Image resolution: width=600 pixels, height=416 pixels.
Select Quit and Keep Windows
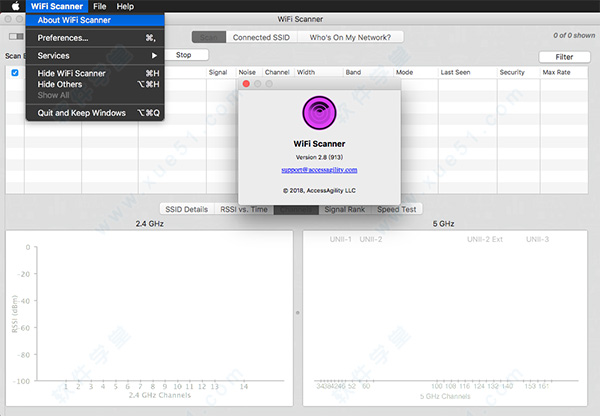(95, 113)
